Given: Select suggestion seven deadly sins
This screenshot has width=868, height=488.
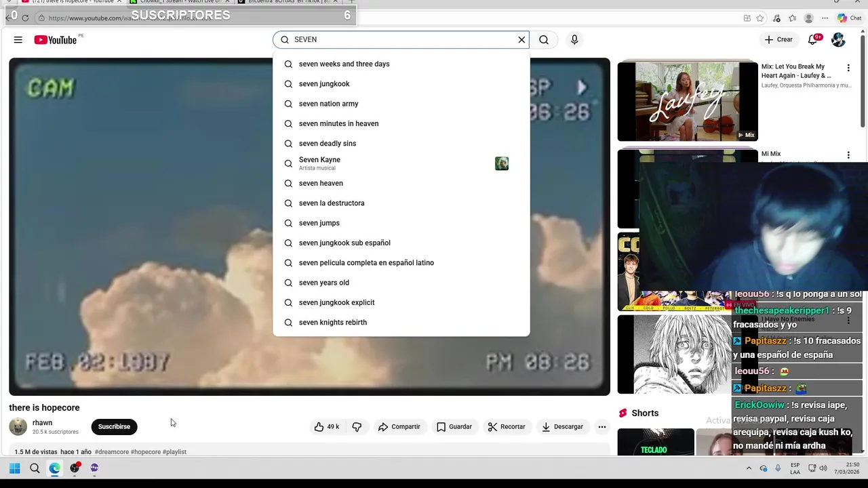Looking at the screenshot, I should click(x=401, y=144).
